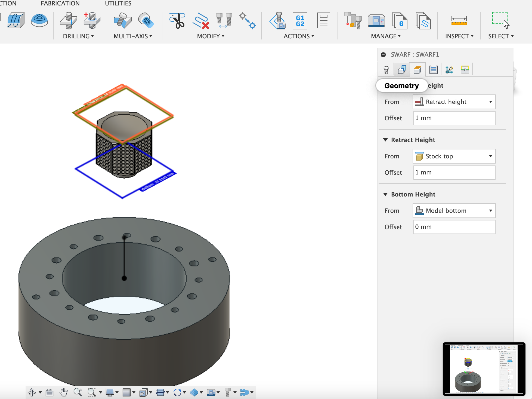The height and width of the screenshot is (399, 532).
Task: Collapse the Bottom Height section
Action: tap(385, 194)
